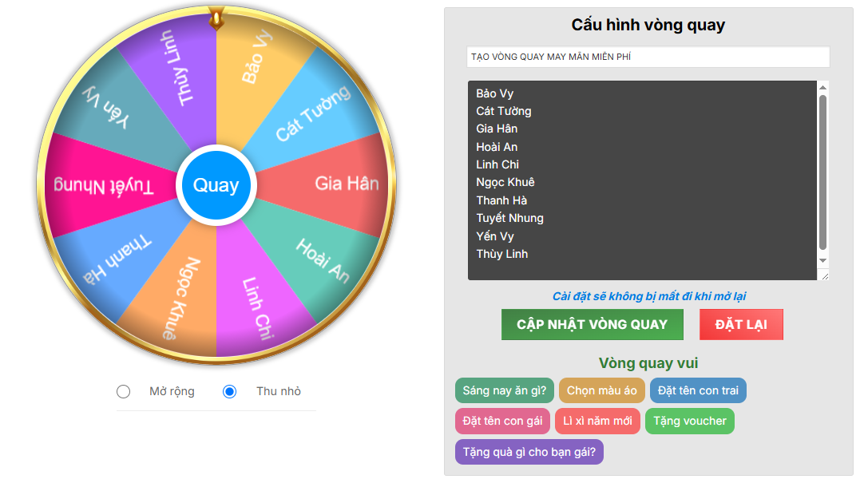
Task: Click the wheel title input field
Action: click(648, 57)
